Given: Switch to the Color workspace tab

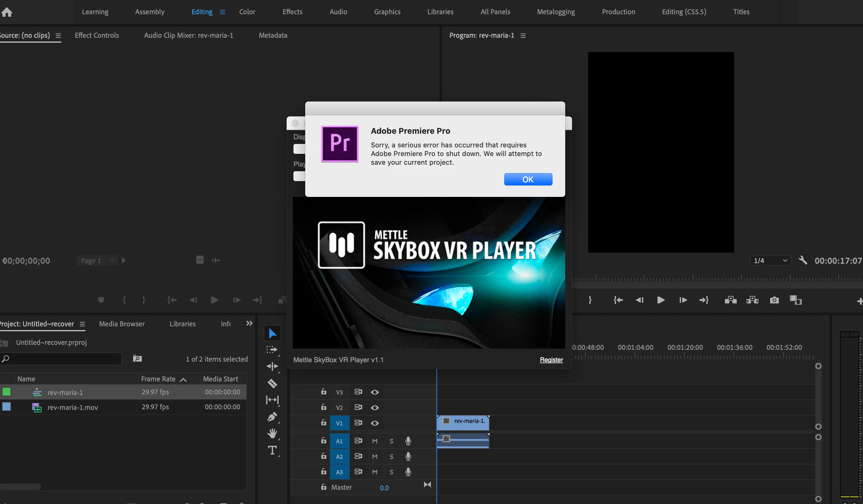Looking at the screenshot, I should point(247,12).
